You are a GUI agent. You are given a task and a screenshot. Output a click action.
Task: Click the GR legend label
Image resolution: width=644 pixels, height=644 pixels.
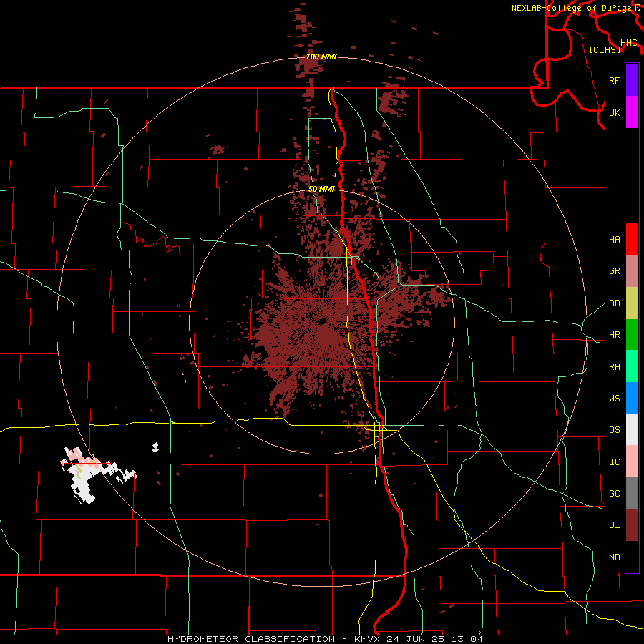coord(614,271)
